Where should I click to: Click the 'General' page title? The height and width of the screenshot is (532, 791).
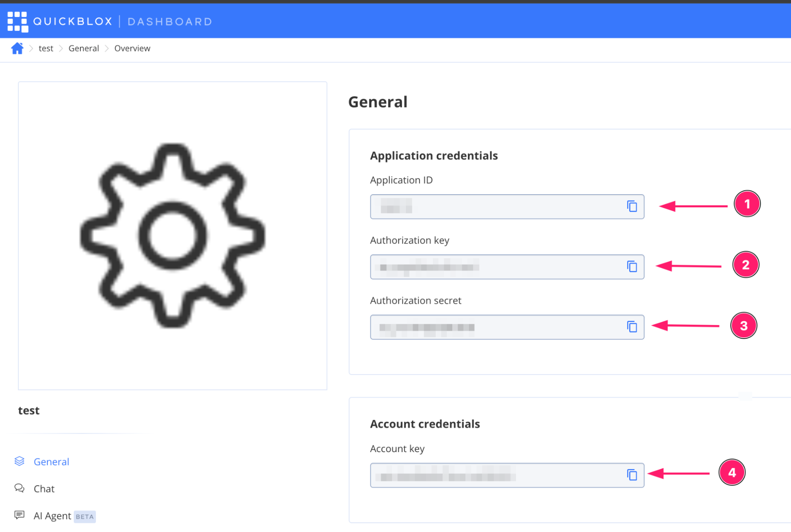point(377,102)
